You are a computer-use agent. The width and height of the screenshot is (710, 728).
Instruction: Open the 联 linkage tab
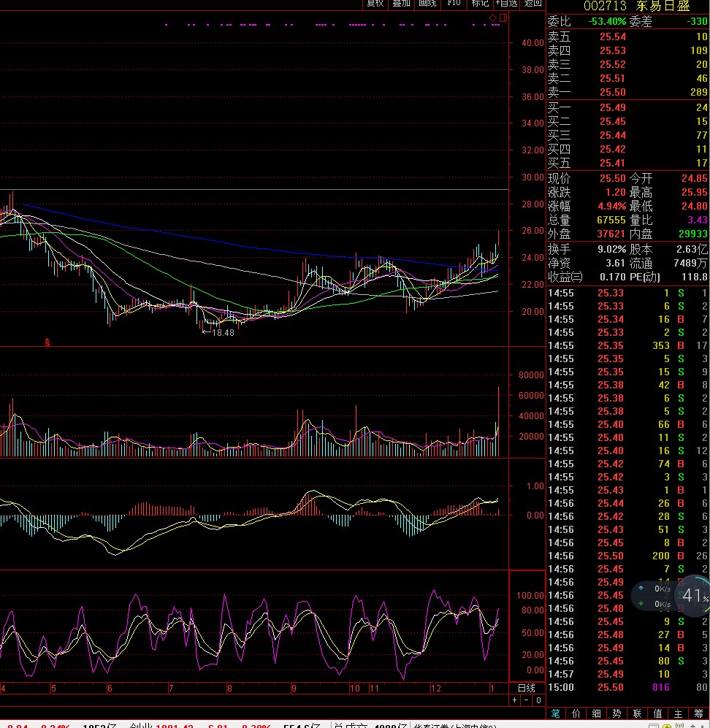pos(638,713)
